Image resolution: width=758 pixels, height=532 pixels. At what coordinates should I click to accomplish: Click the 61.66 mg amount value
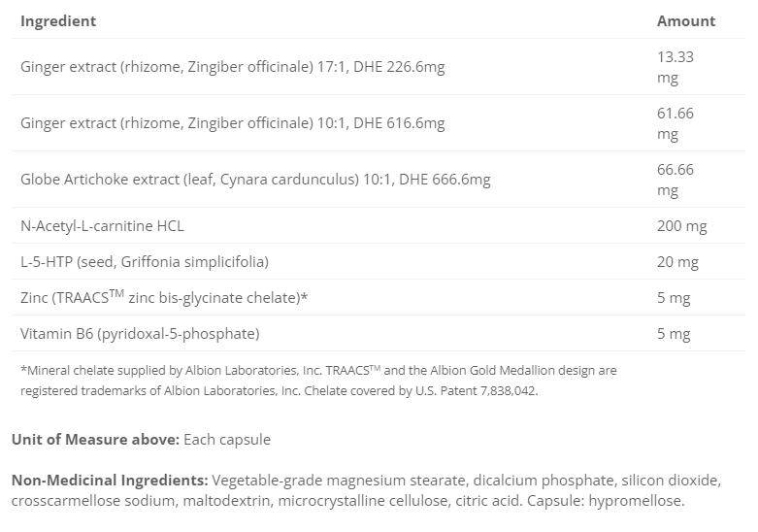click(676, 123)
